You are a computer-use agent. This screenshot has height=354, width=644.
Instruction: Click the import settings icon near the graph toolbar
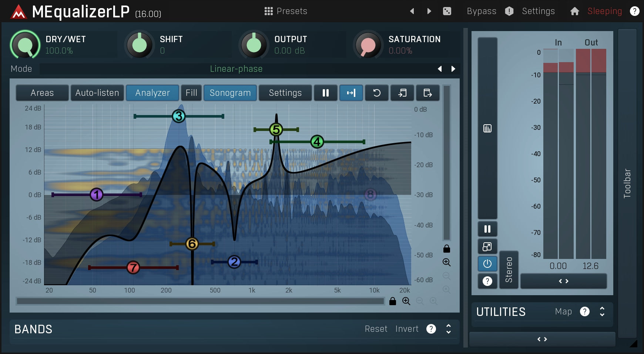[x=402, y=93]
